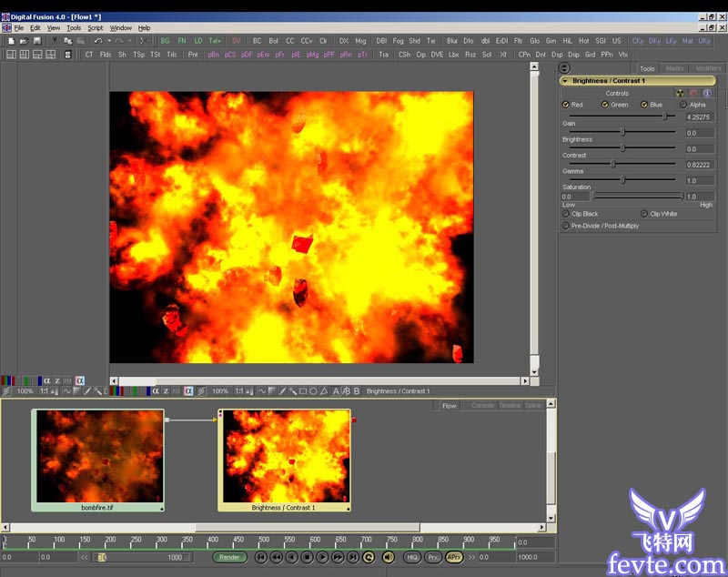Toggle the Blue channel checkbox
The height and width of the screenshot is (577, 728).
tap(644, 105)
